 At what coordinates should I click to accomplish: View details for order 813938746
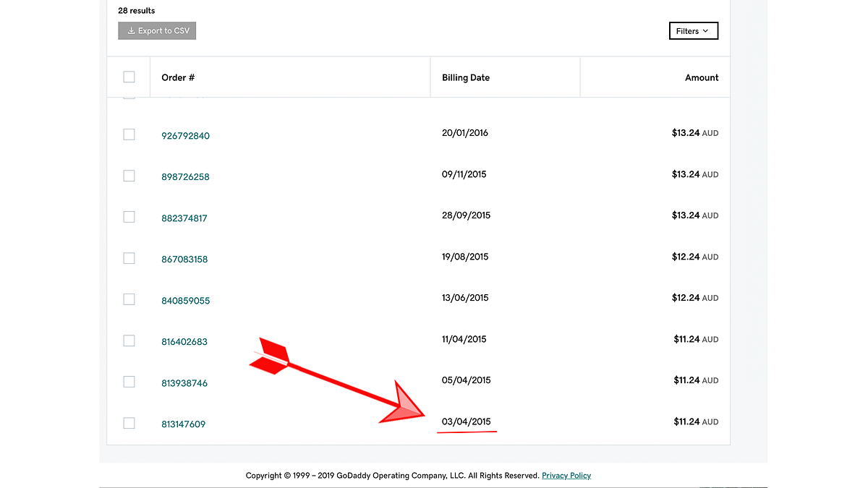tap(184, 382)
